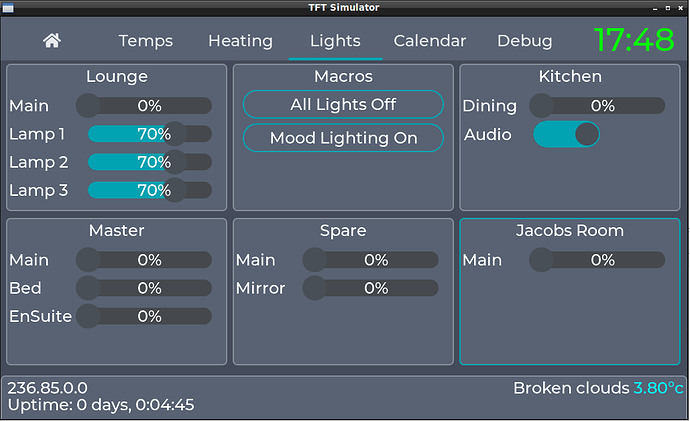
Task: Toggle the Kitchen Audio switch off
Action: pos(566,134)
